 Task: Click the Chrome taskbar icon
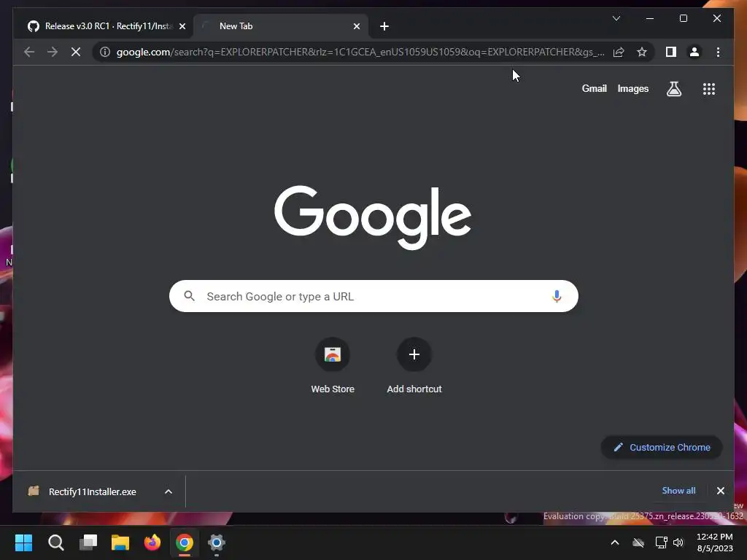[x=185, y=542]
